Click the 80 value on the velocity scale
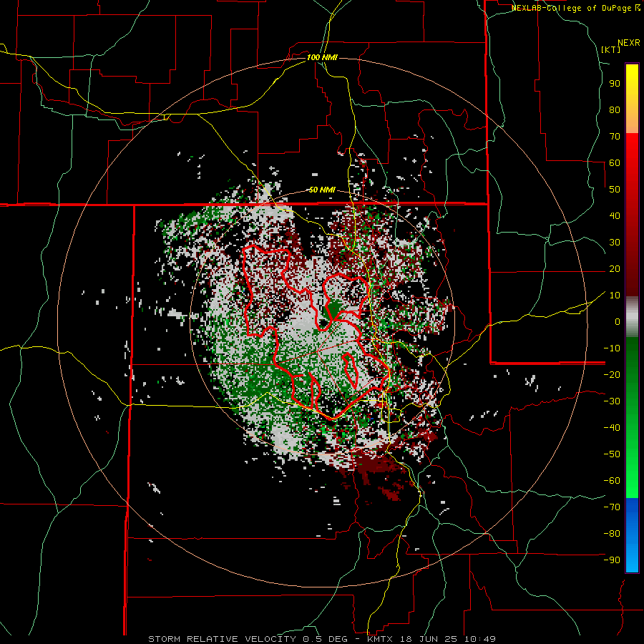This screenshot has width=644, height=644. pos(615,110)
